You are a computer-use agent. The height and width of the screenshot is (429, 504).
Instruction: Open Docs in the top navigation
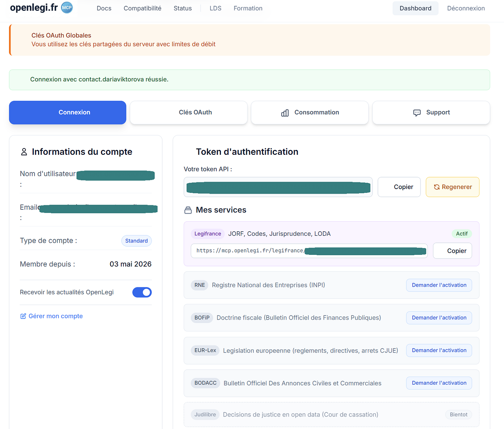tap(104, 8)
